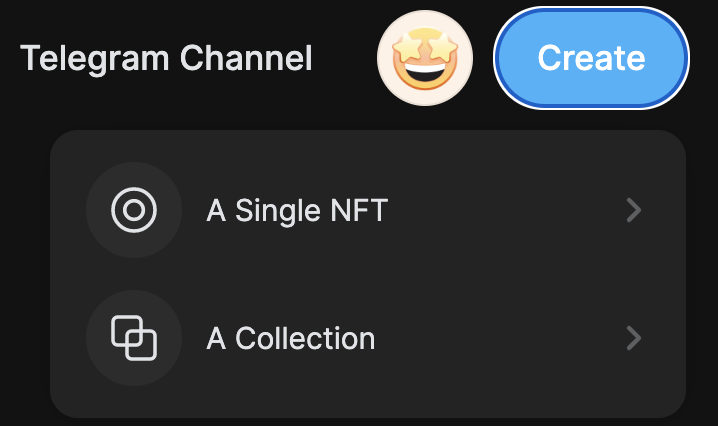Open the user account avatar menu
This screenshot has width=718, height=426.
pyautogui.click(x=425, y=58)
